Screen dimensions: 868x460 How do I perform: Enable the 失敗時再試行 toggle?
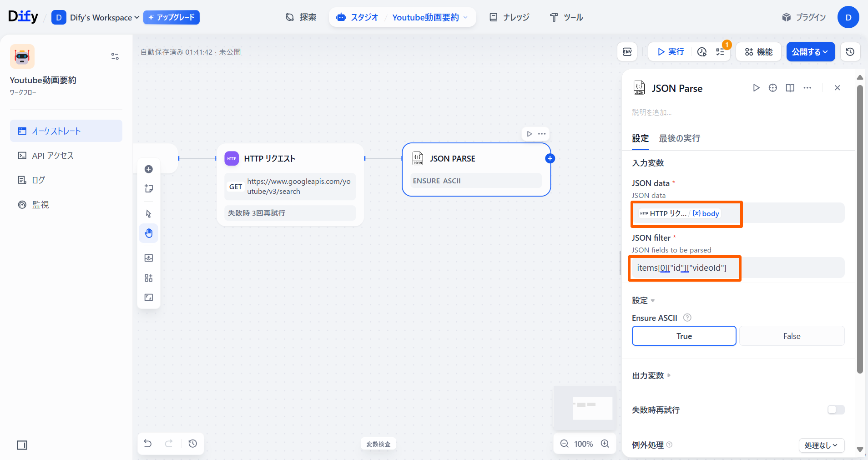836,410
